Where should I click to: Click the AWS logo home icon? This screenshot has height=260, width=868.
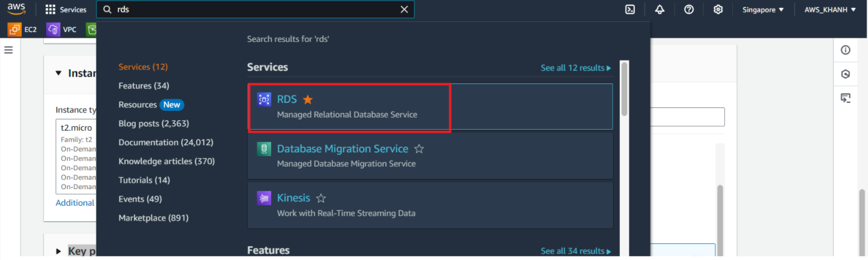[17, 9]
